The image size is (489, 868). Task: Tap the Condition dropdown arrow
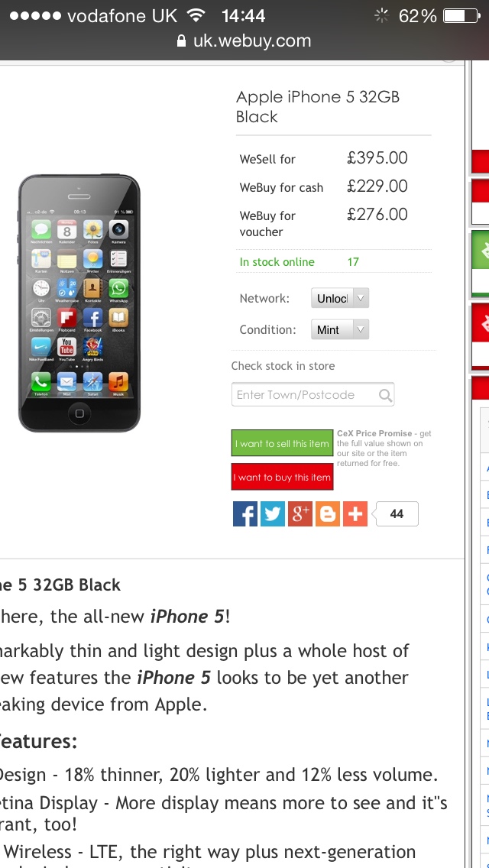tap(361, 329)
